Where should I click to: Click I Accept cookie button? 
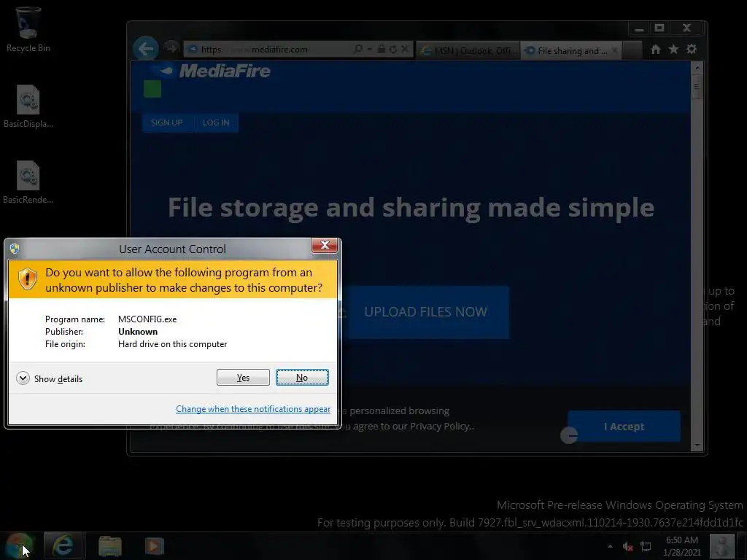pos(624,426)
